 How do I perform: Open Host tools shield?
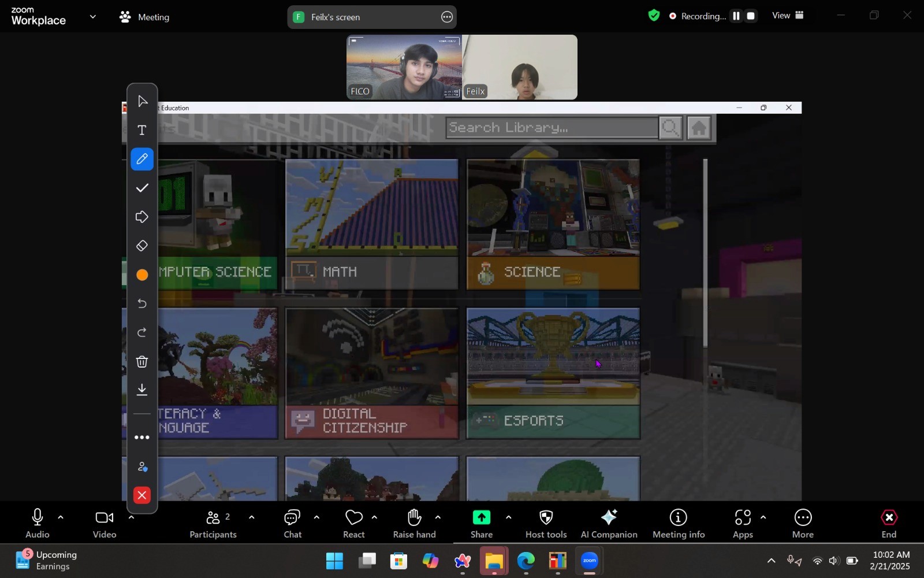pyautogui.click(x=546, y=523)
